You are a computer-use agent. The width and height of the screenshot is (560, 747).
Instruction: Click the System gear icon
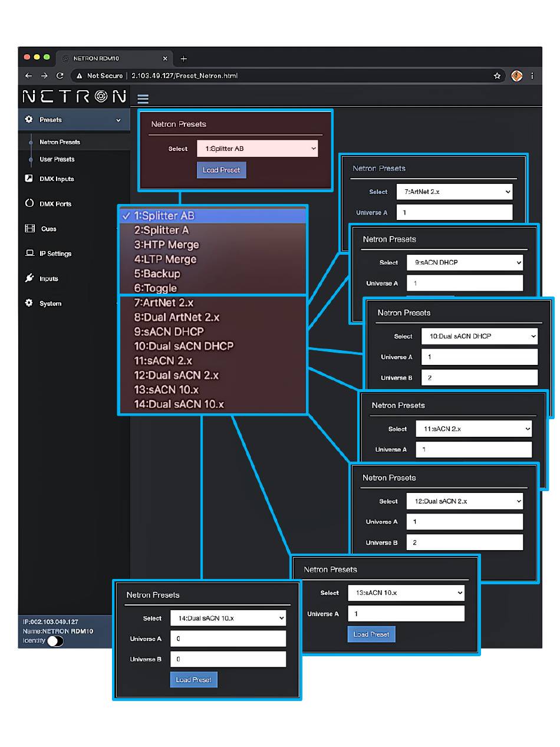tap(29, 302)
